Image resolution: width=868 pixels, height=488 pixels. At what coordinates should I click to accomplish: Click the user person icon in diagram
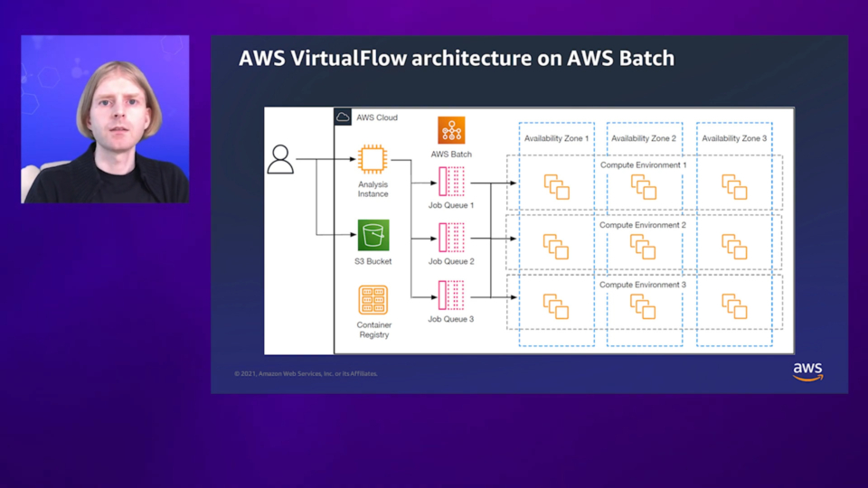(x=281, y=159)
